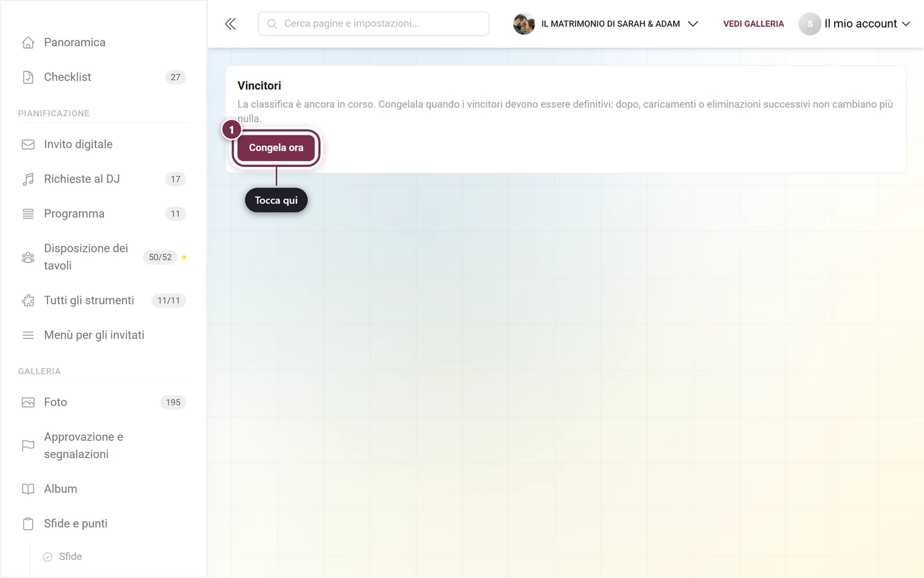Click the Checklist count badge 27
The image size is (924, 578).
coord(176,77)
